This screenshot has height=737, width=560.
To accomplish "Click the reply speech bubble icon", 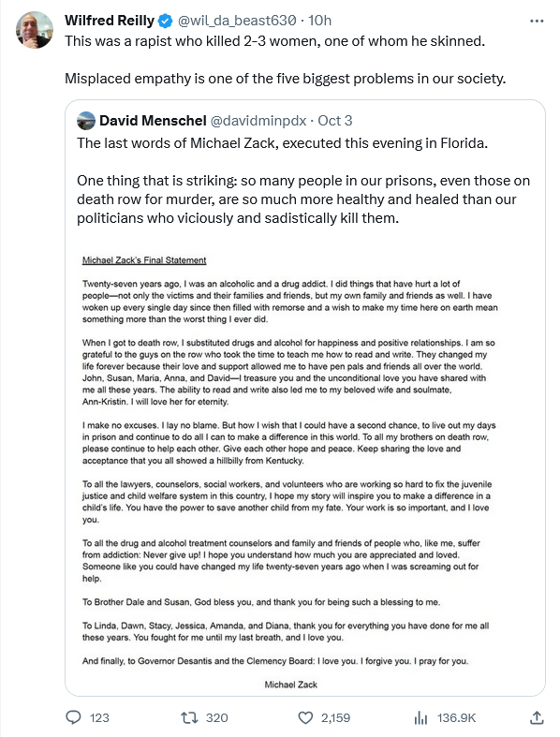I will click(73, 717).
